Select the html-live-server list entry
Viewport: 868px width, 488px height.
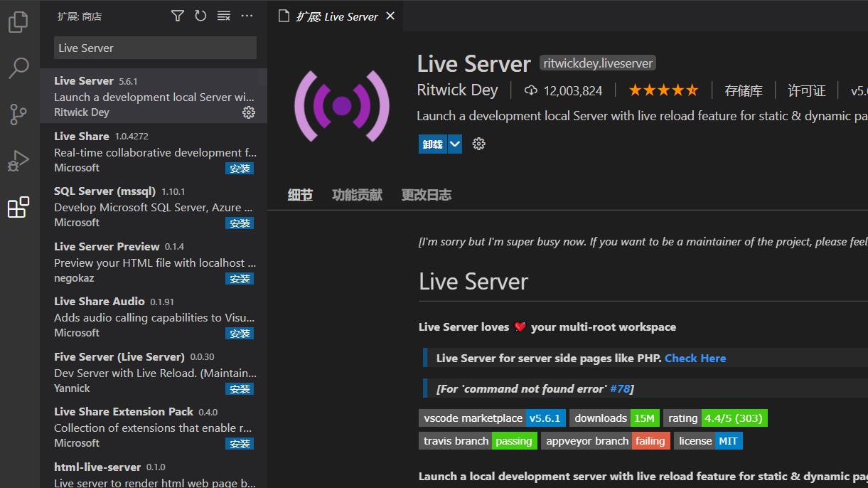click(x=154, y=472)
